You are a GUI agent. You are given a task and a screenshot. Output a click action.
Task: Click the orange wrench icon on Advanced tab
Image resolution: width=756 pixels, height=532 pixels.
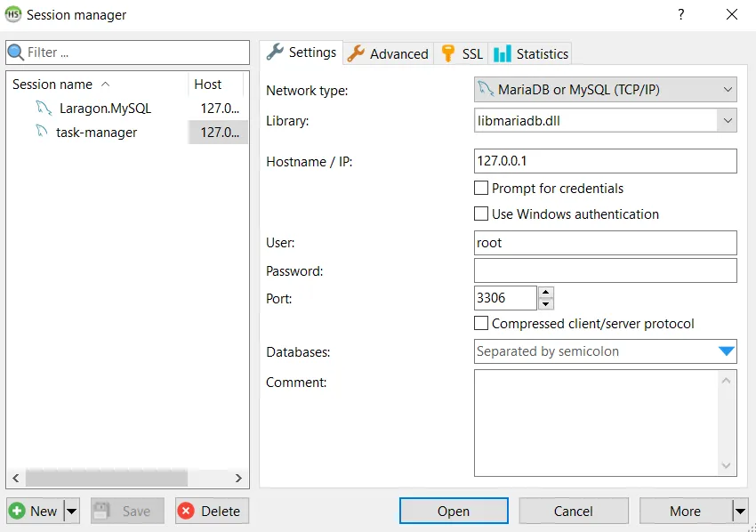point(356,53)
